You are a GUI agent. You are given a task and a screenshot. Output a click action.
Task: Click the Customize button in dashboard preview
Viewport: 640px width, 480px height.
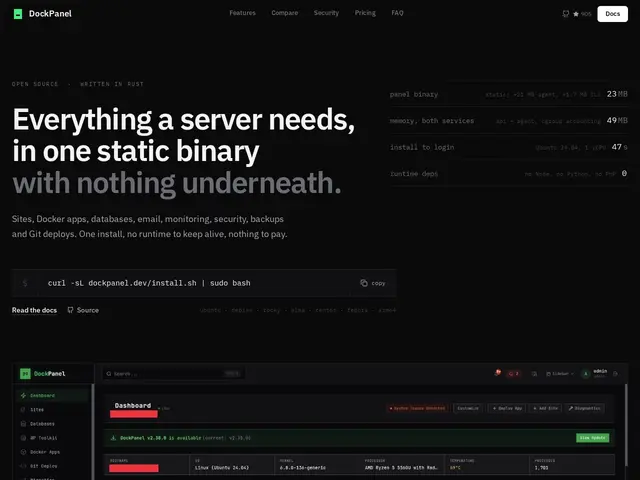pyautogui.click(x=468, y=408)
